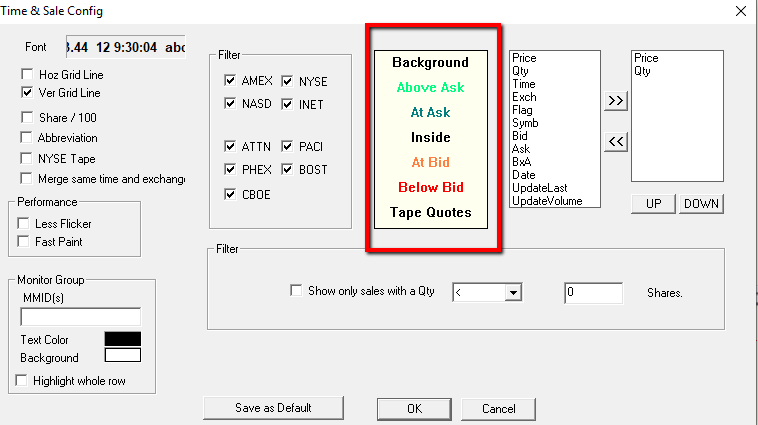Click the black Text Color swatch
Screen dimensions: 758x425
[123, 339]
